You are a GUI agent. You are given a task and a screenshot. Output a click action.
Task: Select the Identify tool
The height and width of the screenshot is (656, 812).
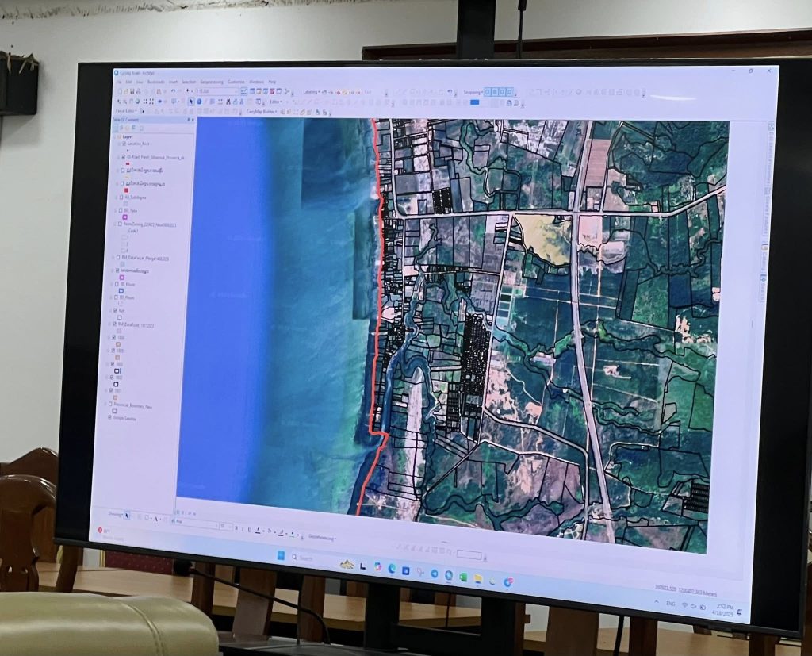click(199, 102)
